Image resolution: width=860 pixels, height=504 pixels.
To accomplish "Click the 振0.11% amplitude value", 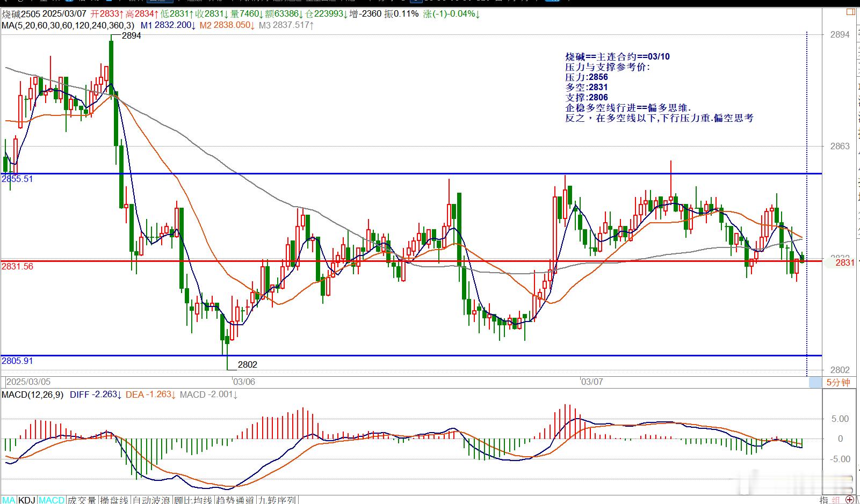I will (401, 14).
